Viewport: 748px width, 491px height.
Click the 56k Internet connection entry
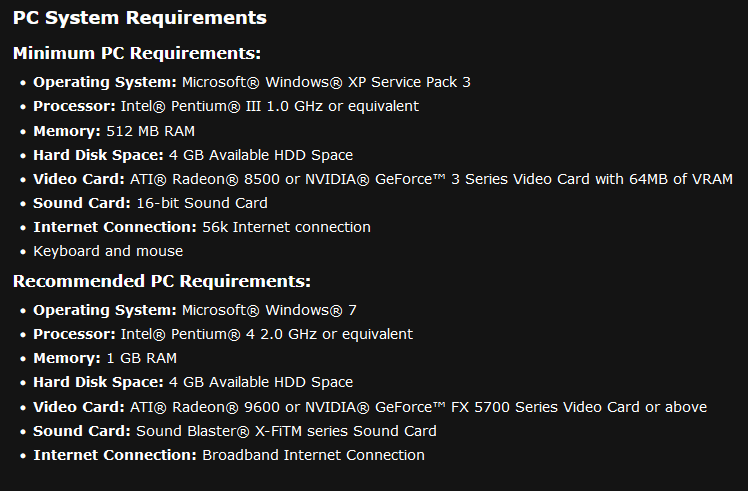(x=202, y=227)
